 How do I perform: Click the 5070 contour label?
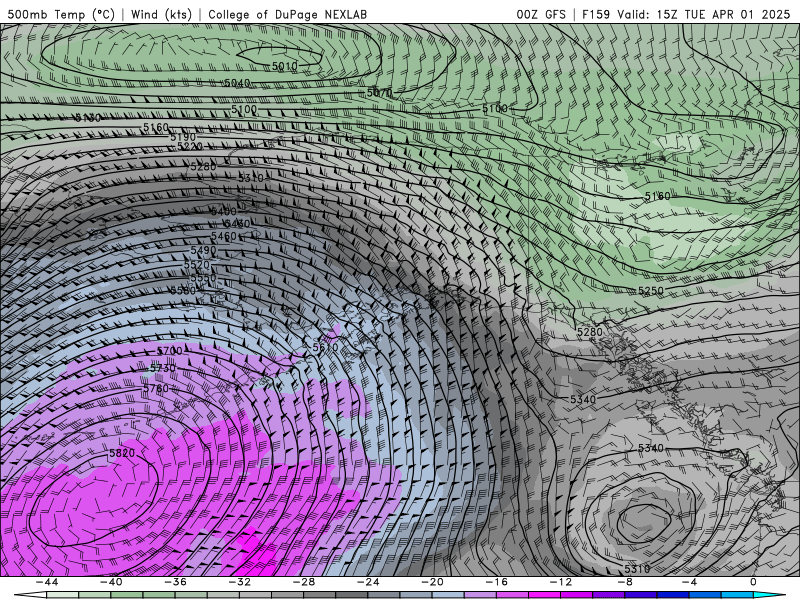[380, 93]
